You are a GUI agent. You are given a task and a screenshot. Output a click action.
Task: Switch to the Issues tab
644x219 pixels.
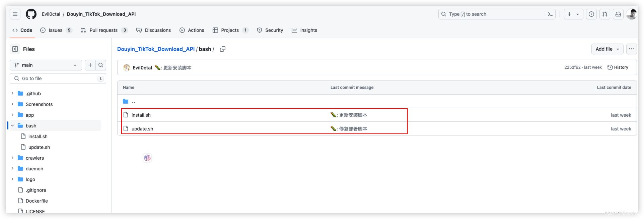(x=56, y=30)
